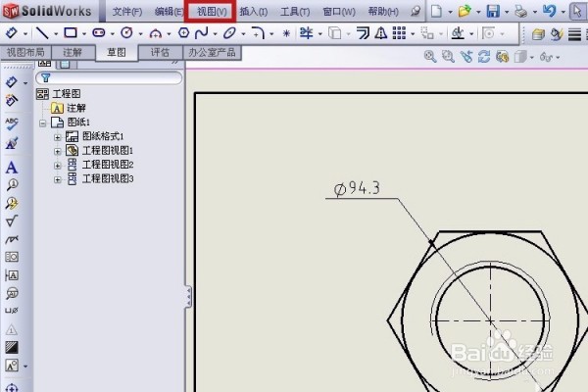The width and height of the screenshot is (588, 392).
Task: Open the 插入(I) menu
Action: [x=254, y=12]
